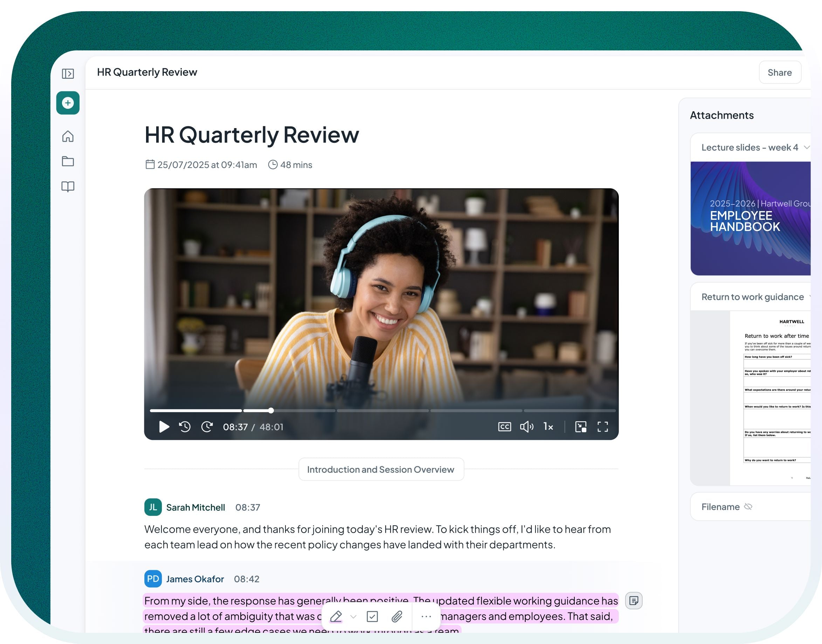Open the folder icon in sidebar

(68, 161)
